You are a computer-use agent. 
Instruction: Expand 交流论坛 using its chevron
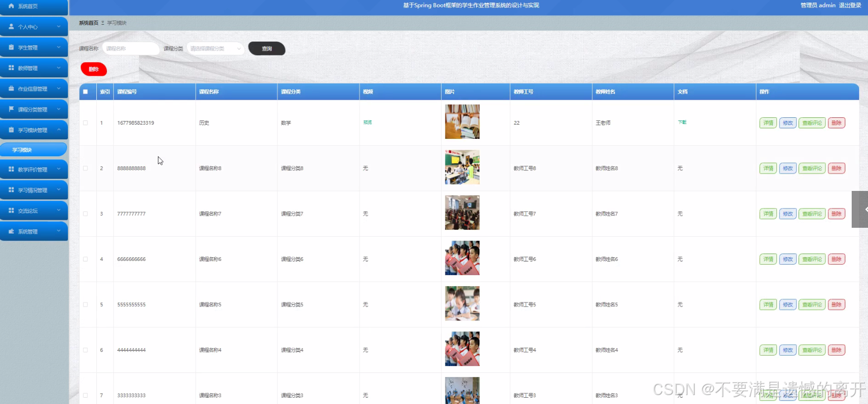[58, 210]
